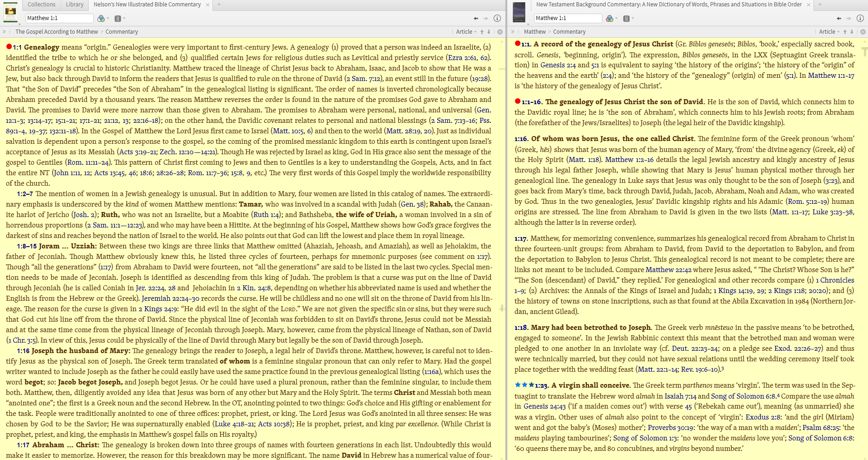Select New Testament Background Commentary tab

[669, 5]
